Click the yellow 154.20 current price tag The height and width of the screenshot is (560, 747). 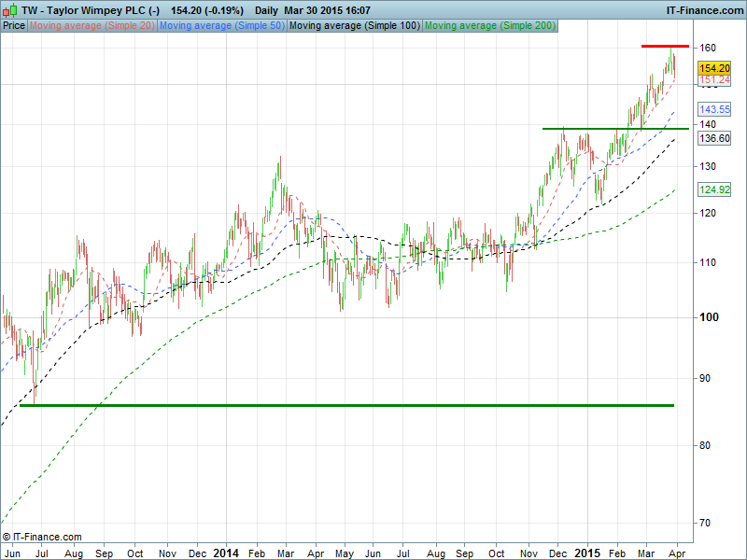(713, 68)
